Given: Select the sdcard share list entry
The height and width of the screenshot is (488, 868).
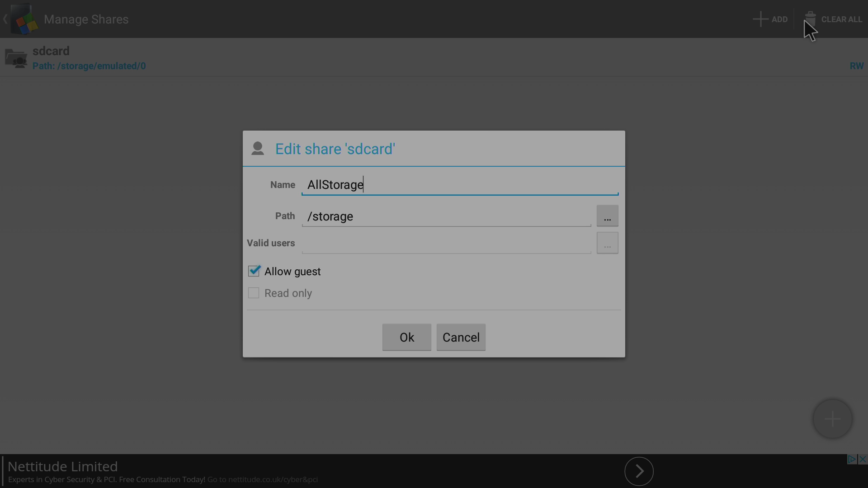Looking at the screenshot, I should (x=434, y=58).
